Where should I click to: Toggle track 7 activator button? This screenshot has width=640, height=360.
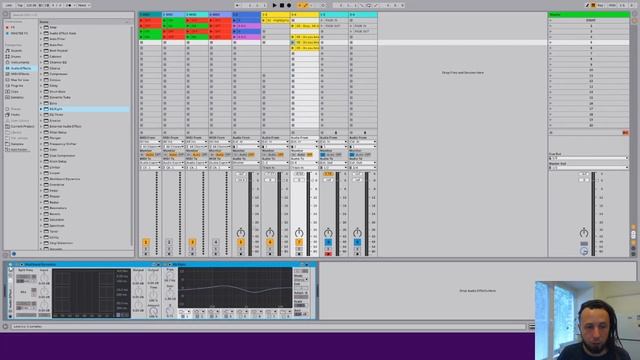pyautogui.click(x=299, y=242)
